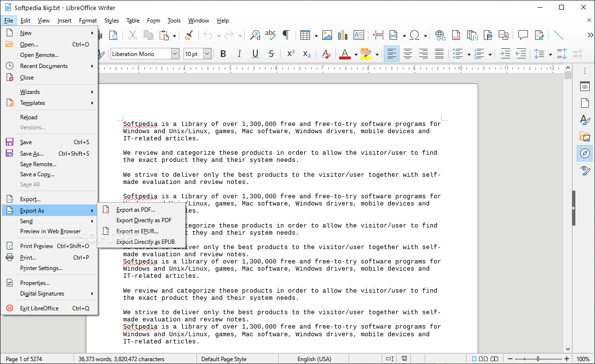Click the Insert Page Break icon

(378, 35)
